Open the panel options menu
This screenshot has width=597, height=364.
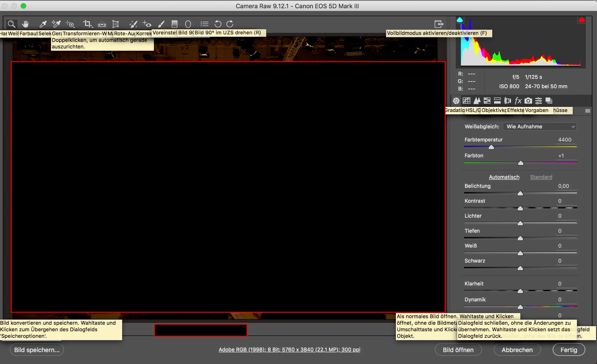pyautogui.click(x=587, y=111)
